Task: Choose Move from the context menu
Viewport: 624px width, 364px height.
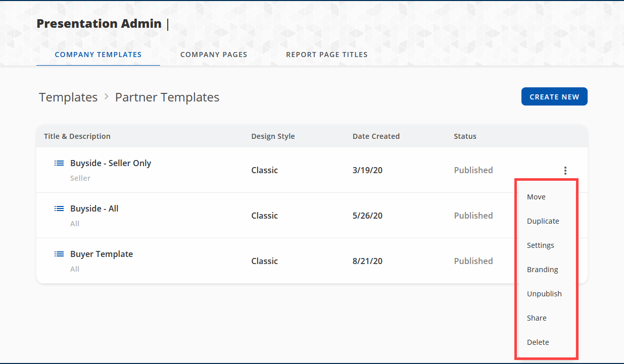Action: 536,197
